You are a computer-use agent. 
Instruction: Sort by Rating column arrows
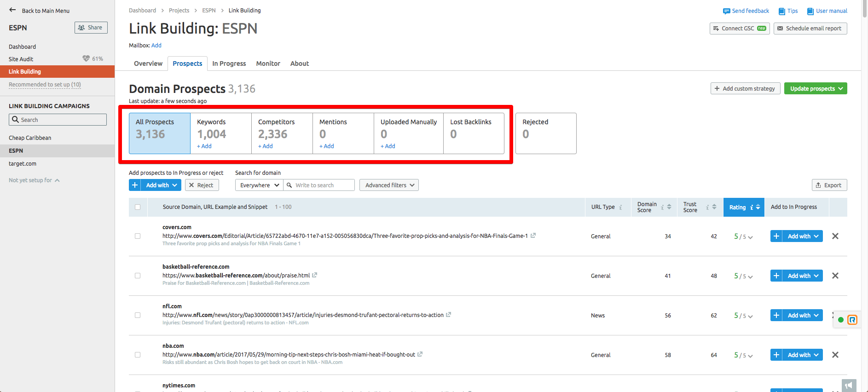[x=758, y=207]
